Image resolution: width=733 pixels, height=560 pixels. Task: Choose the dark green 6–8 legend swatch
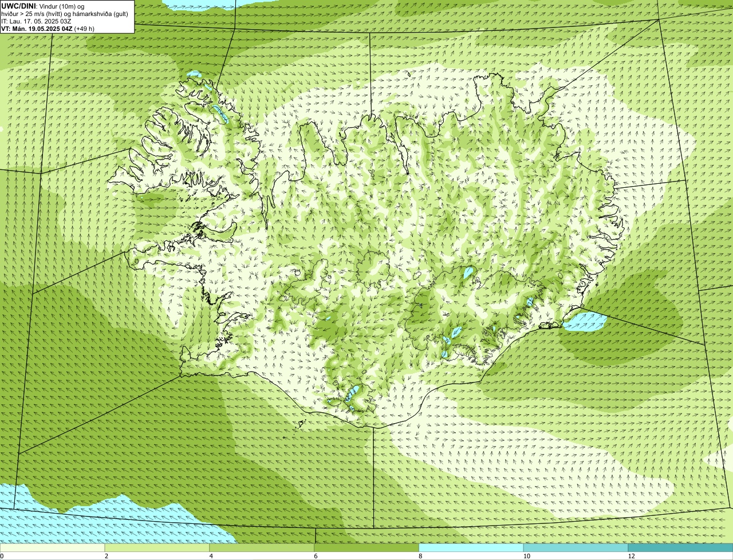click(x=366, y=548)
